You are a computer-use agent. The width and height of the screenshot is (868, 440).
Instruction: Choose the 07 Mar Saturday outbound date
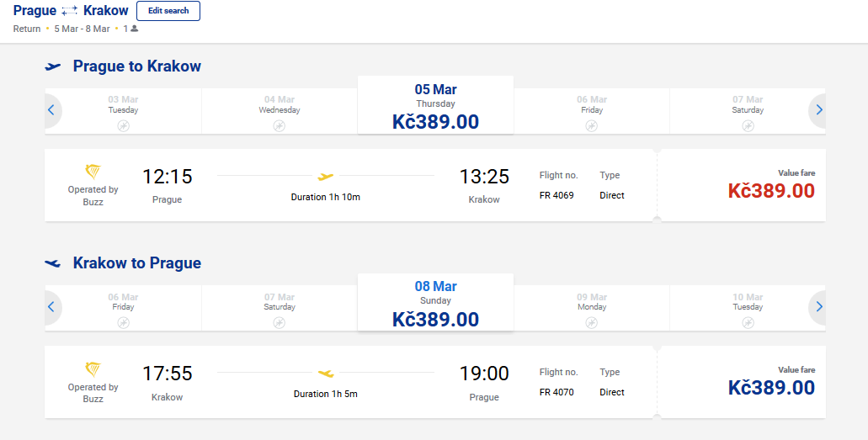(x=748, y=111)
